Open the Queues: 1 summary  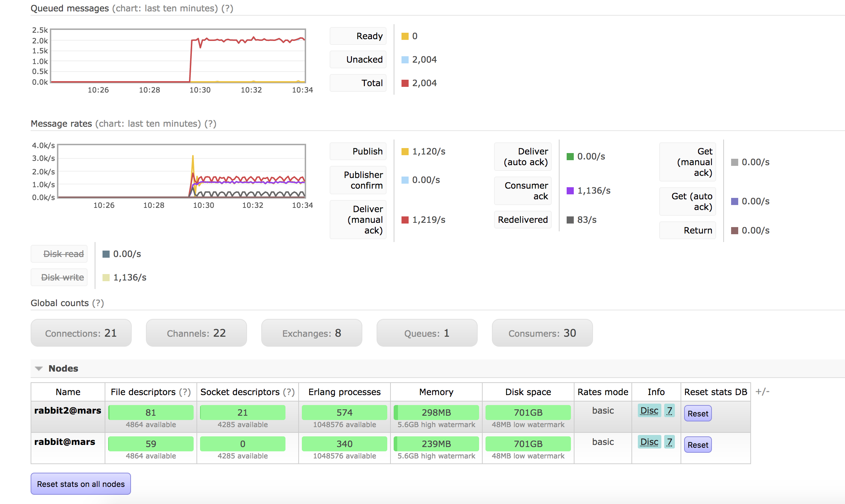click(427, 333)
